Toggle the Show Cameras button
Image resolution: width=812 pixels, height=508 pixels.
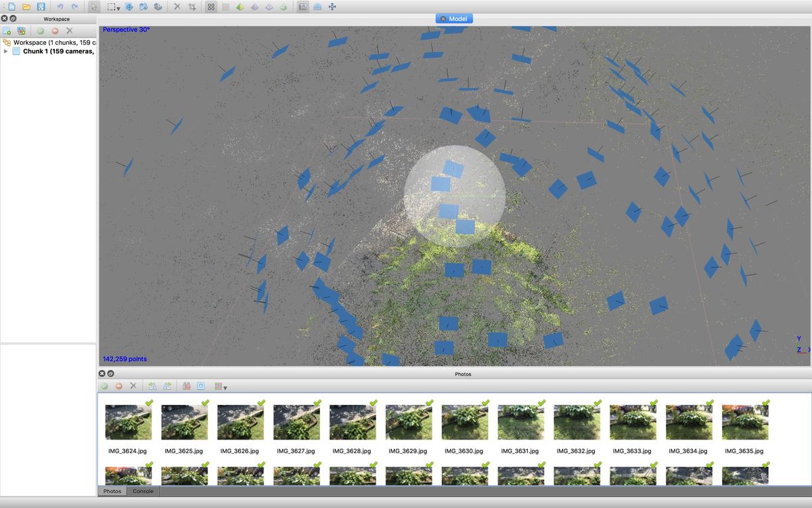[302, 7]
